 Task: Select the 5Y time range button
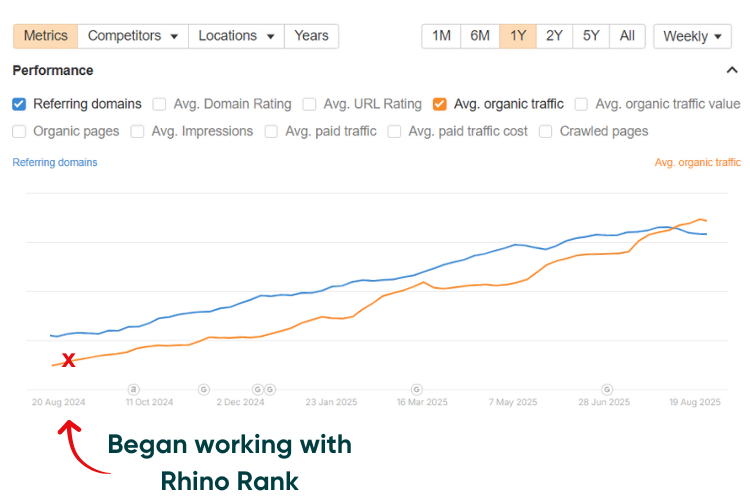591,36
